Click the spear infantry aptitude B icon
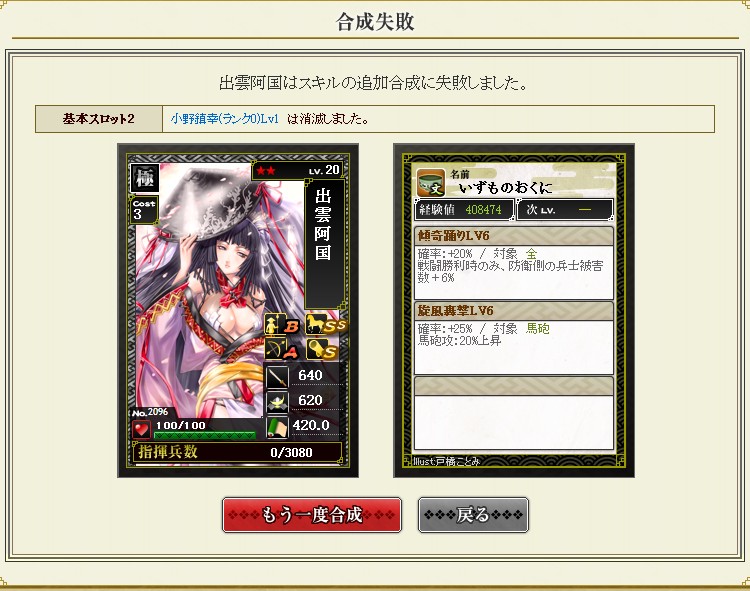 pyautogui.click(x=283, y=325)
